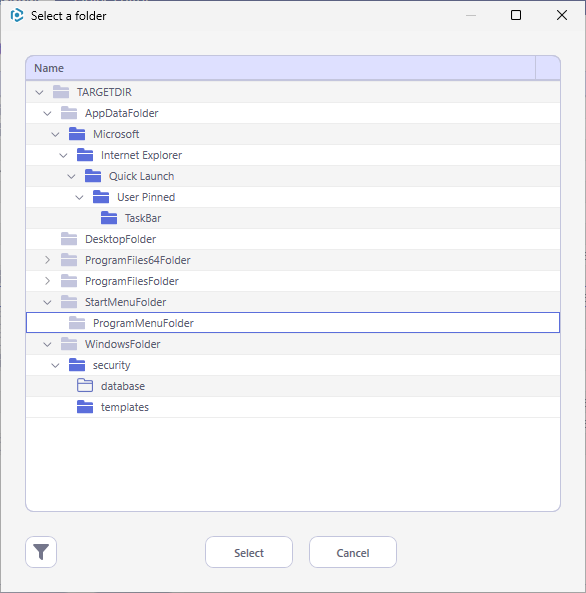Expand the ProgramFilesFolder node
The width and height of the screenshot is (586, 593).
click(x=47, y=281)
